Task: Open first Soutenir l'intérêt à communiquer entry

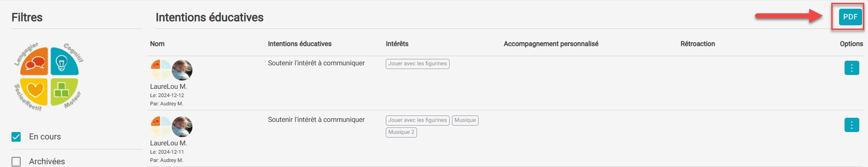Action: coord(316,63)
